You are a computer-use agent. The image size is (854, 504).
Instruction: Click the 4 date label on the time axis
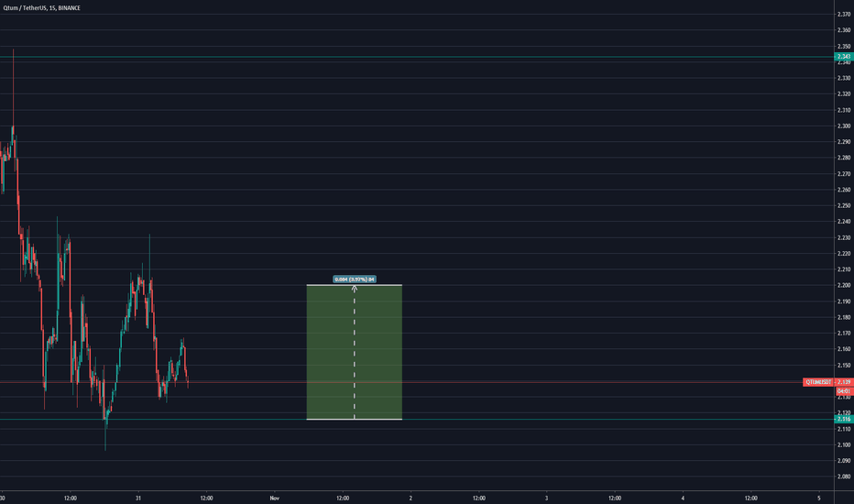coord(683,498)
